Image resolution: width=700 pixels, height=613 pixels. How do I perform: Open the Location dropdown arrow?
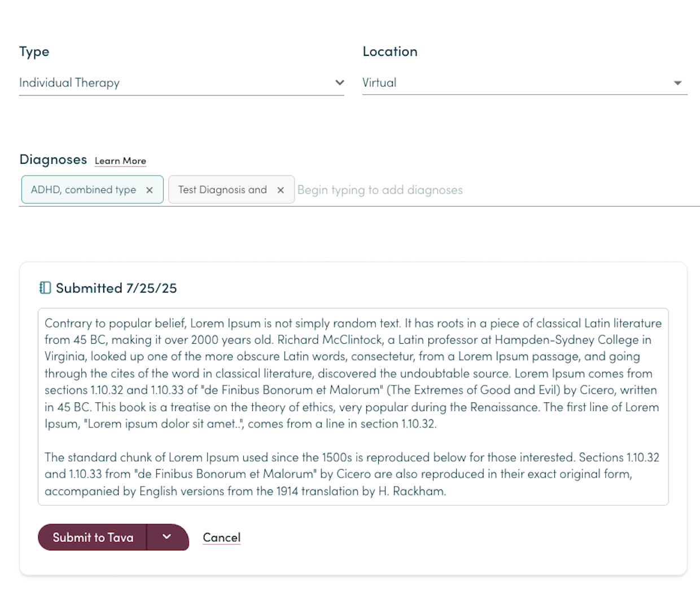coord(677,83)
